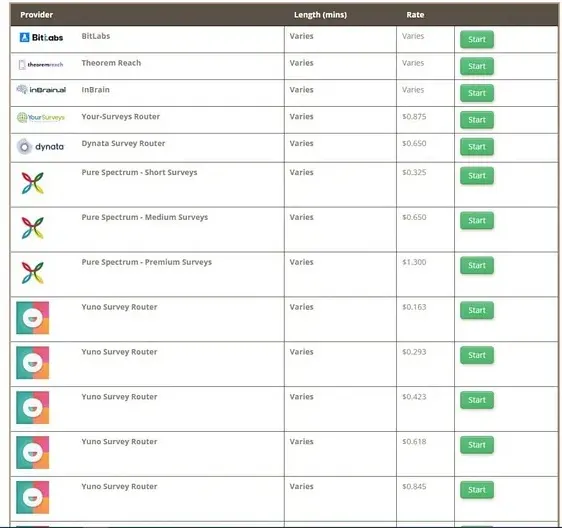The height and width of the screenshot is (528, 562).
Task: Click the $1.300 rate value
Action: 414,262
